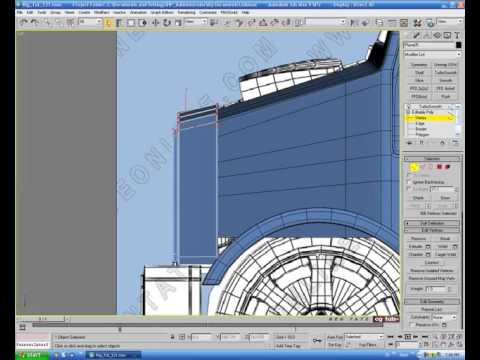This screenshot has width=480, height=360.
Task: Toggle Preserve UVs checkbox
Action: coord(412,325)
